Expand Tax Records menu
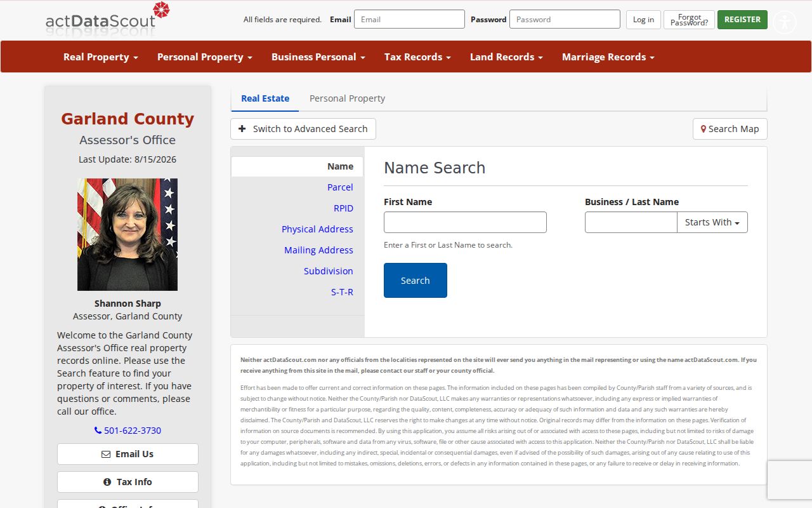812x508 pixels. click(x=417, y=57)
